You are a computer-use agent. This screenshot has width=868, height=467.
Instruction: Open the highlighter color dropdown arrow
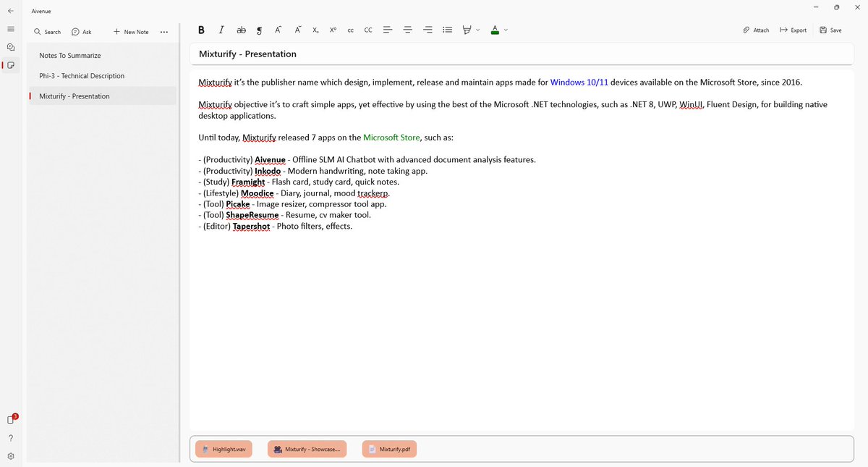click(478, 30)
